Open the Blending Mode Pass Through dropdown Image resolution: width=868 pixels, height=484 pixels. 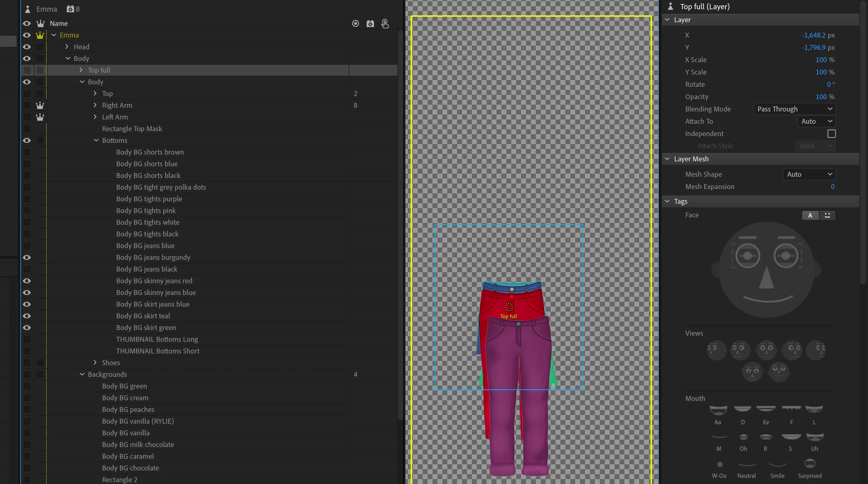pyautogui.click(x=794, y=109)
